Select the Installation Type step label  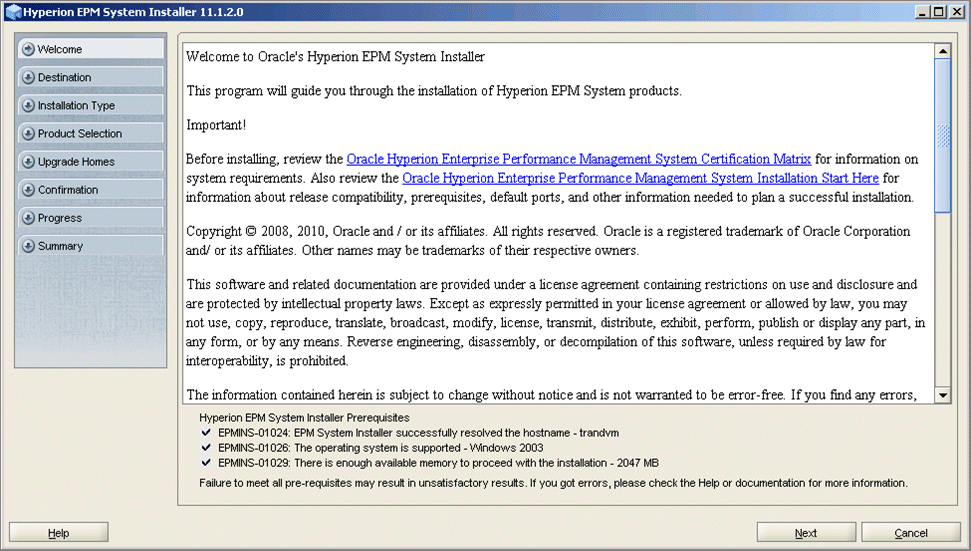click(x=76, y=106)
